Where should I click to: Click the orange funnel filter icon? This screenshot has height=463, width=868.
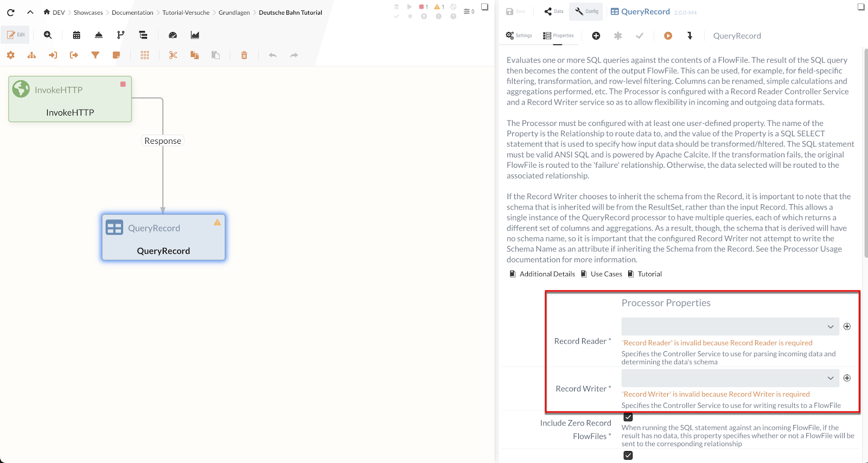tap(95, 55)
